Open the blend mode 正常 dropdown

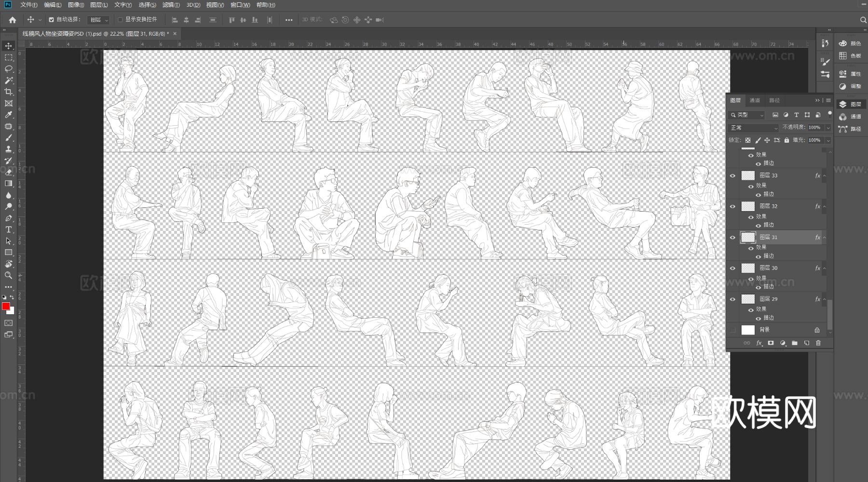point(753,128)
